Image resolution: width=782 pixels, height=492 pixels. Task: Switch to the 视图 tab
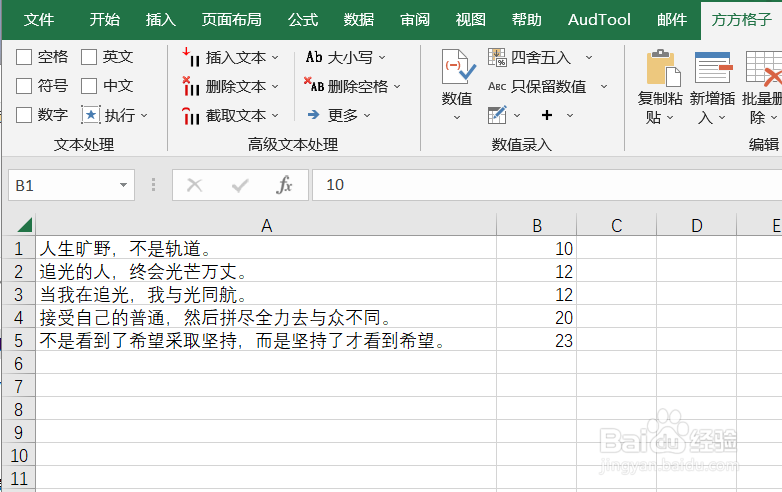click(470, 19)
